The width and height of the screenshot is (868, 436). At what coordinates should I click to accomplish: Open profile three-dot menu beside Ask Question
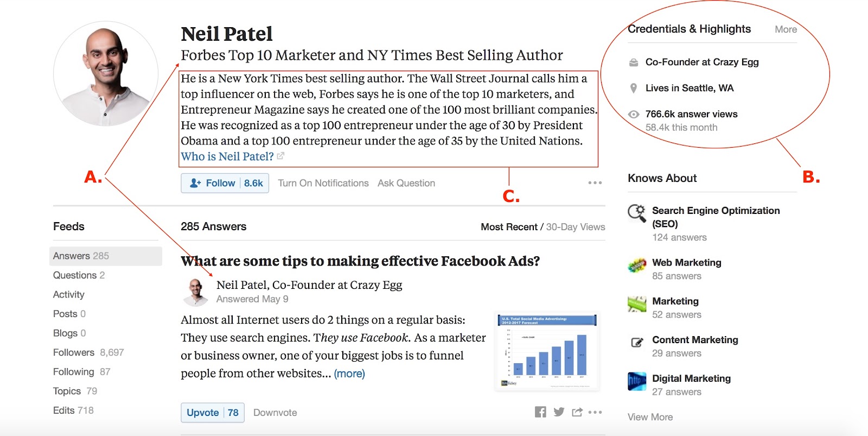tap(595, 183)
